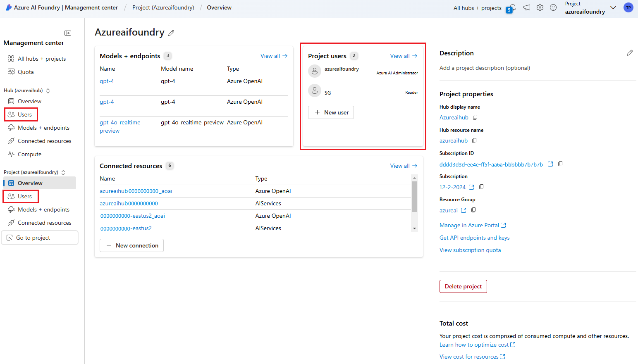The image size is (638, 364).
Task: Click the azureaifoundry user avatar
Action: click(315, 71)
